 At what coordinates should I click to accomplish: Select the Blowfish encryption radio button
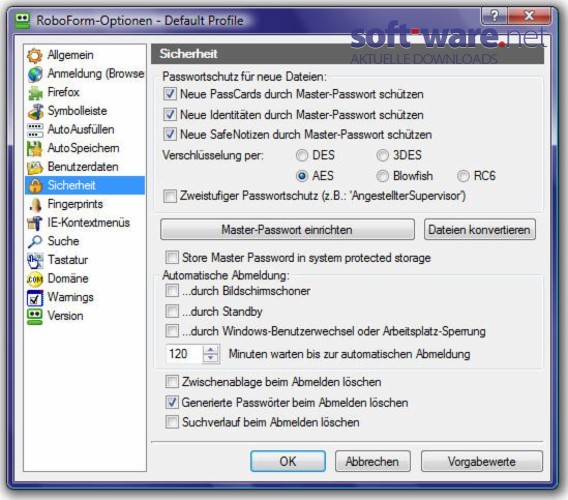pyautogui.click(x=382, y=176)
